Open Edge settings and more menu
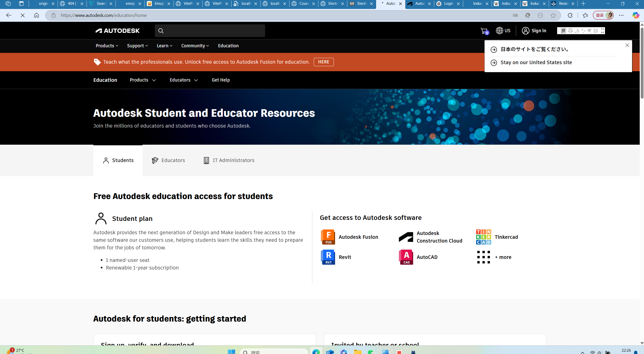The image size is (644, 354). click(x=621, y=15)
